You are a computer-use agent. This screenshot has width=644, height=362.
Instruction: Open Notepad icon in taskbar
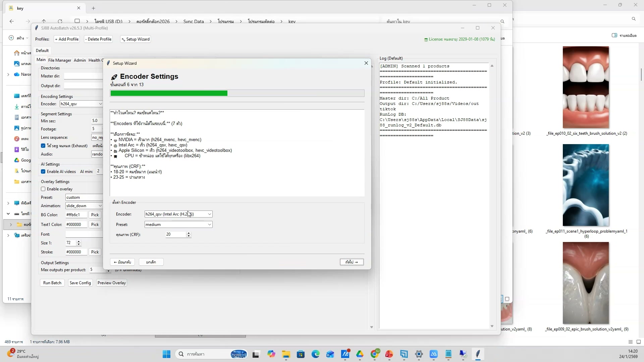click(448, 354)
